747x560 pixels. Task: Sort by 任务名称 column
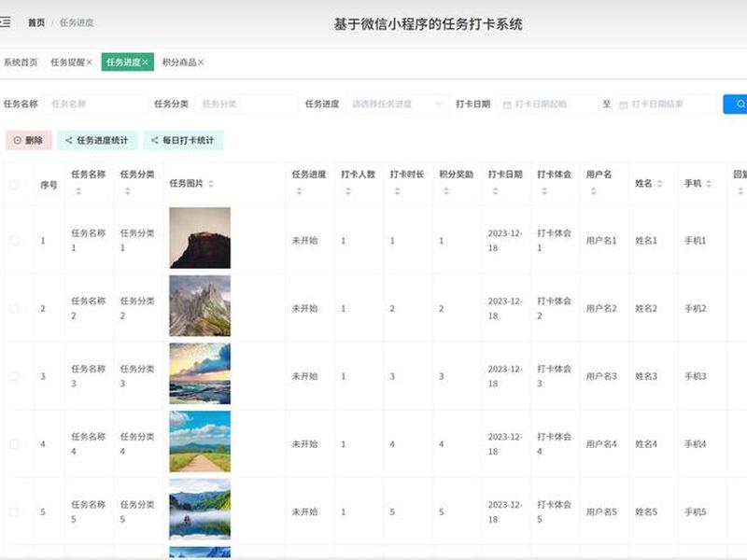coord(78,191)
